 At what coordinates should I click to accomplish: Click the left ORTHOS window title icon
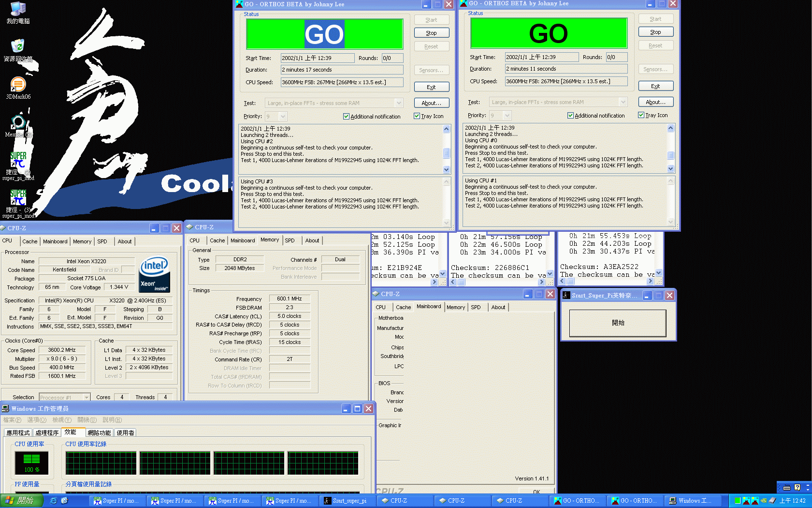239,4
